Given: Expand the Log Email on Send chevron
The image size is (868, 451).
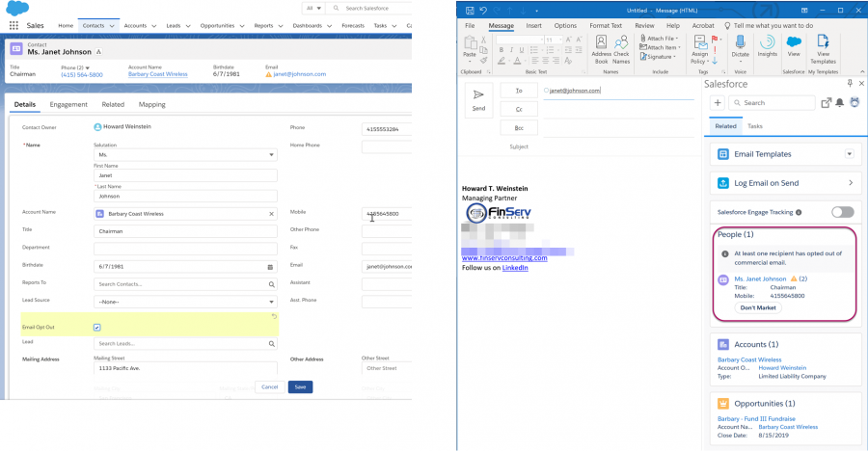Looking at the screenshot, I should coord(850,182).
